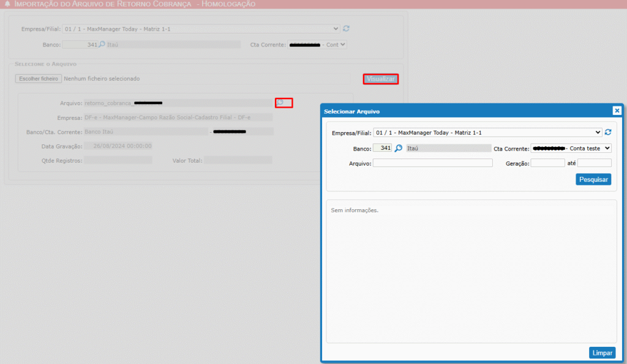Click the 'até' end date field
The image size is (627, 364).
pyautogui.click(x=594, y=163)
